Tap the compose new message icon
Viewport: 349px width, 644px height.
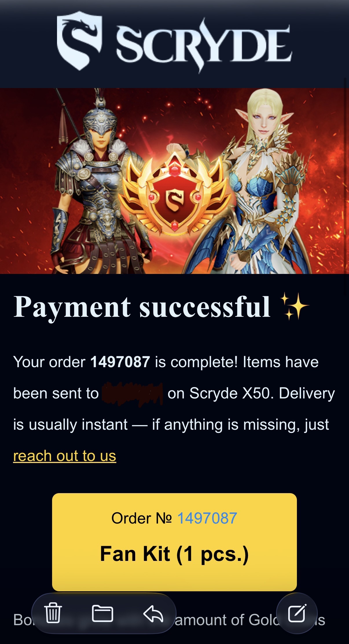tap(297, 613)
